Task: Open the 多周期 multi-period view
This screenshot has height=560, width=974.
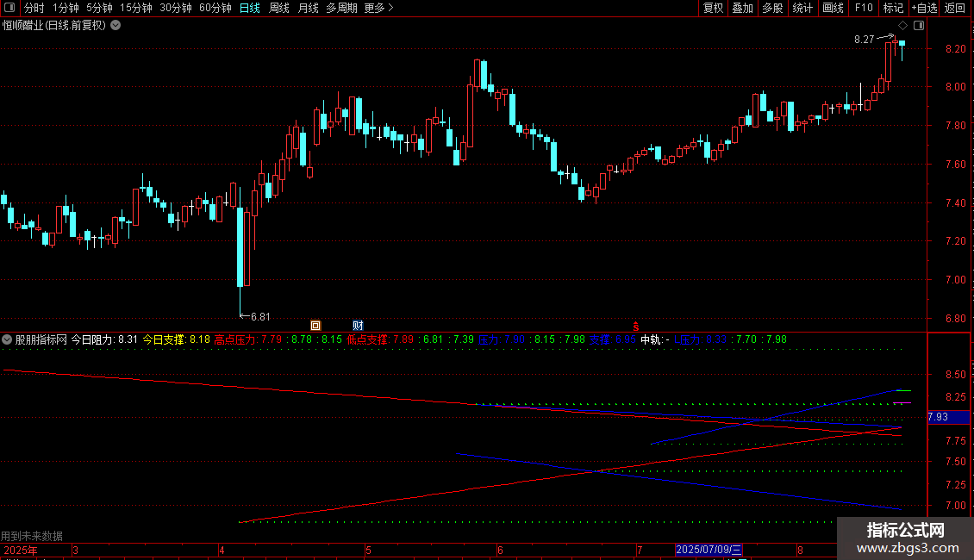Action: tap(341, 8)
